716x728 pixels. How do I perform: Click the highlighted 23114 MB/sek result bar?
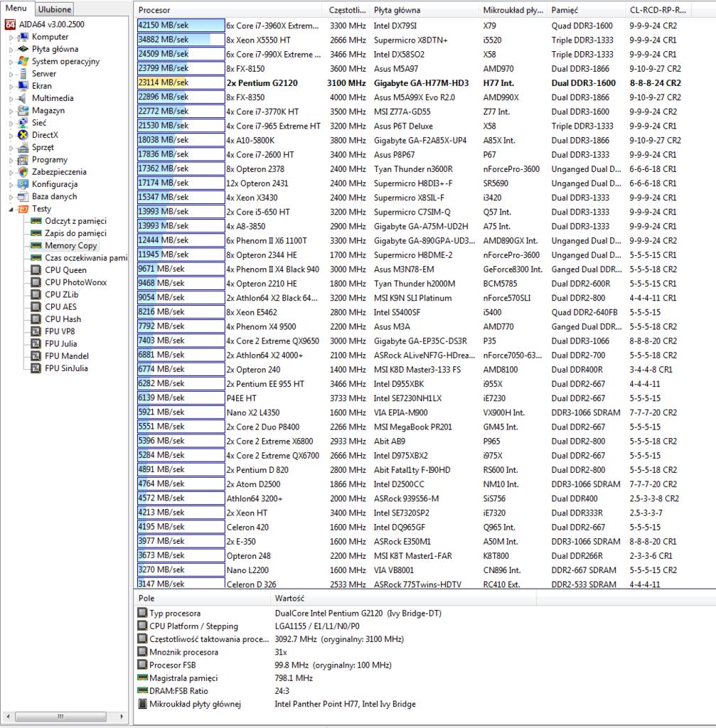[x=181, y=82]
